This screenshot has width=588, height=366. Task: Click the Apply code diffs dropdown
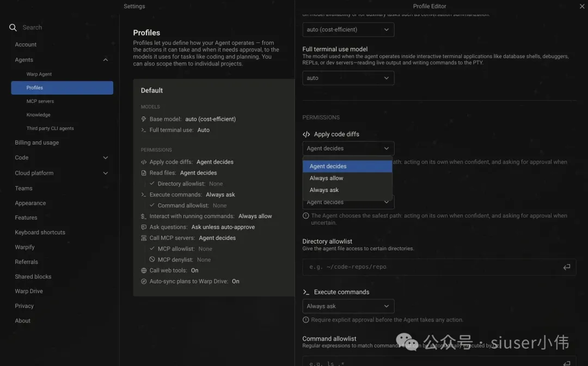pos(348,148)
